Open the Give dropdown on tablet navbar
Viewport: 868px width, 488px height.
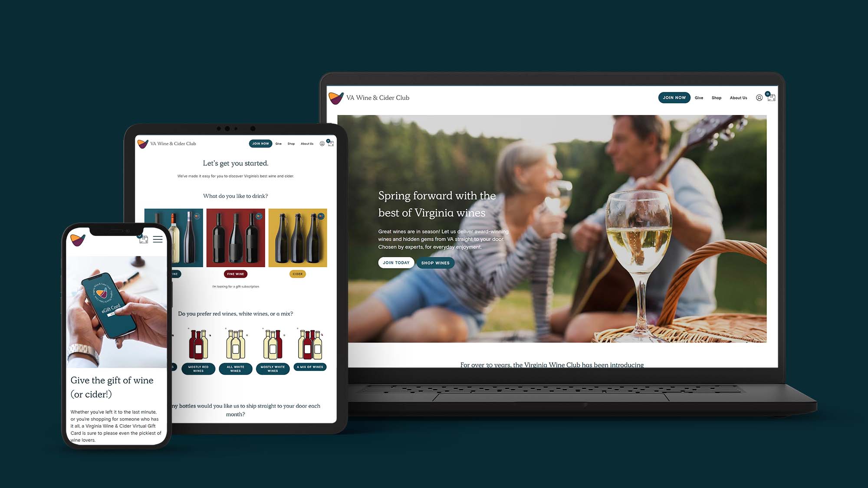click(278, 144)
